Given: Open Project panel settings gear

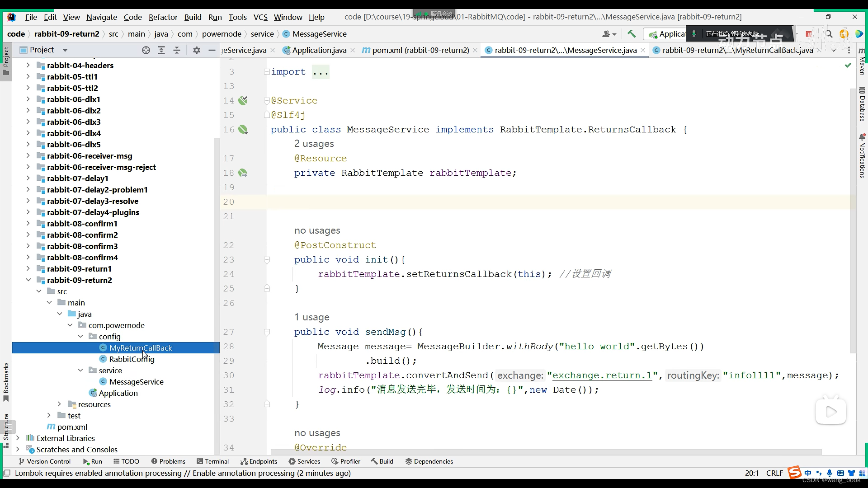Looking at the screenshot, I should (196, 50).
